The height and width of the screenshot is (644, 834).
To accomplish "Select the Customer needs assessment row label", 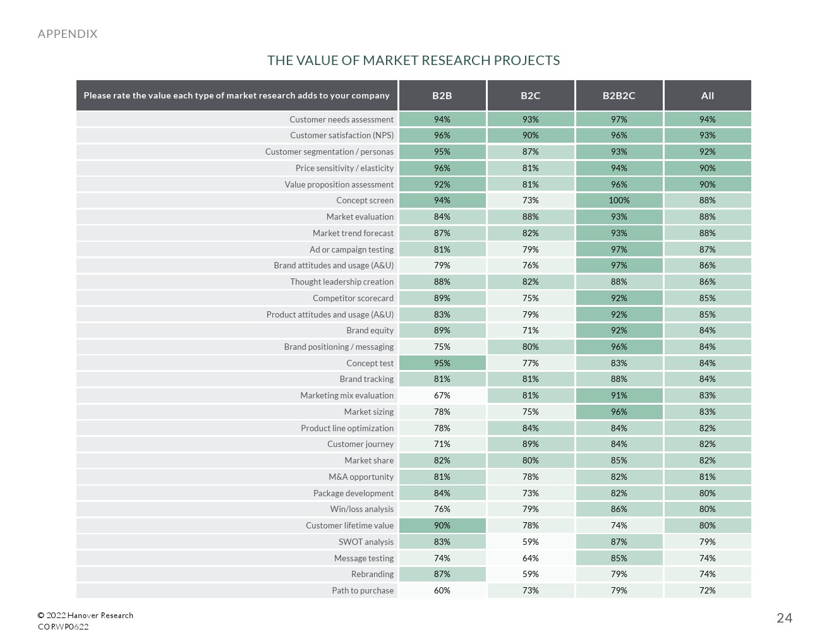I will point(341,120).
